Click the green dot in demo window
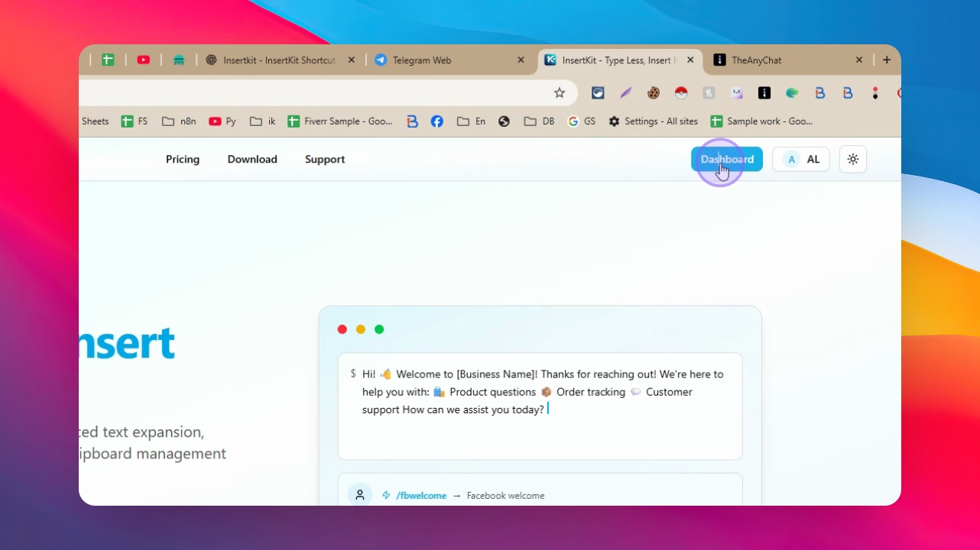The image size is (980, 550). 379,329
